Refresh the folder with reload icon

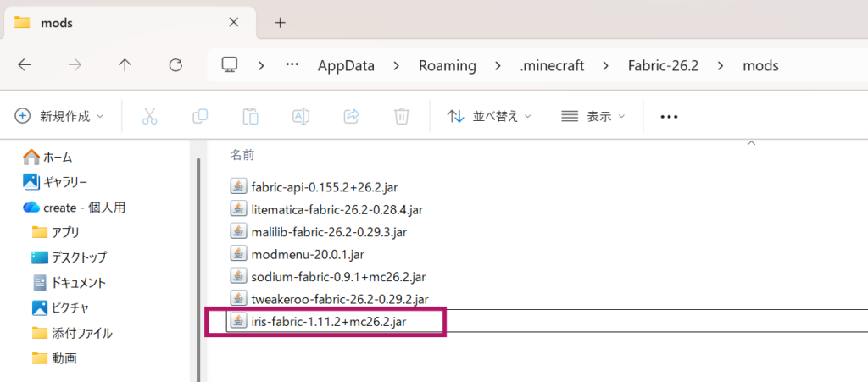tap(175, 66)
